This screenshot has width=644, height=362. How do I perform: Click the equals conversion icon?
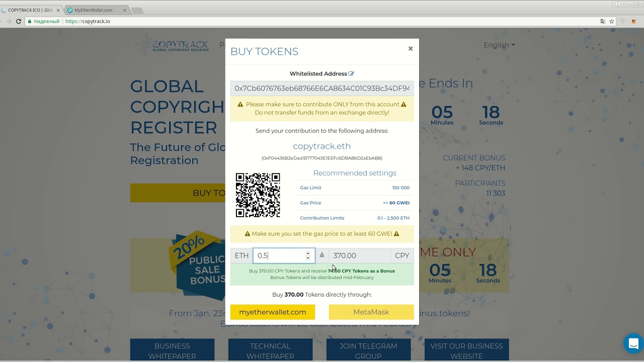(322, 255)
